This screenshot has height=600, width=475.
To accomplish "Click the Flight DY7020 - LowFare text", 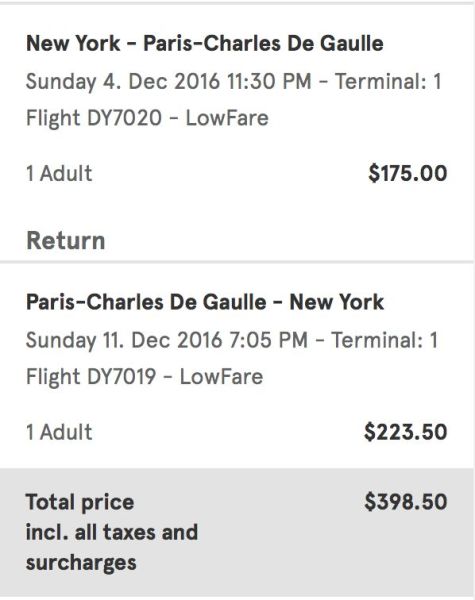I will 147,117.
